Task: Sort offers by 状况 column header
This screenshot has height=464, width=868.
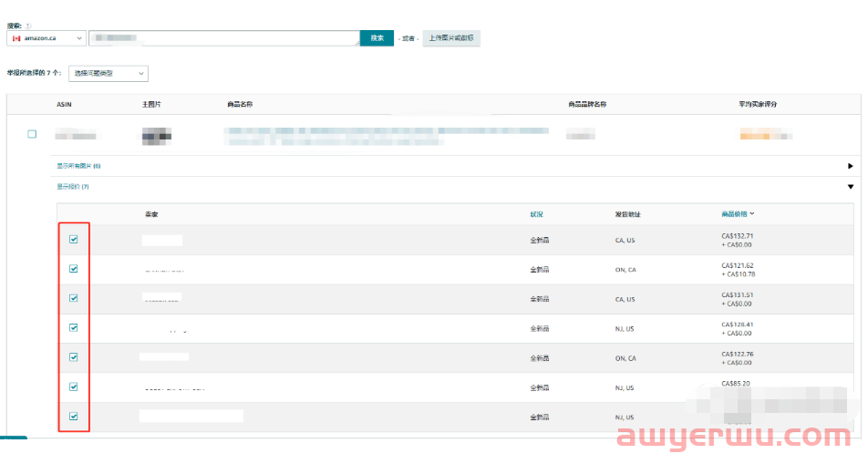Action: coord(536,214)
